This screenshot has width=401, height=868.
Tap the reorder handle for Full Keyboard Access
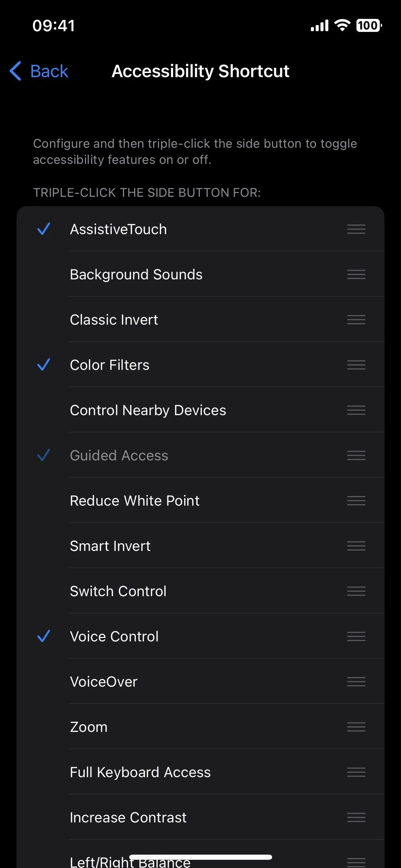356,772
